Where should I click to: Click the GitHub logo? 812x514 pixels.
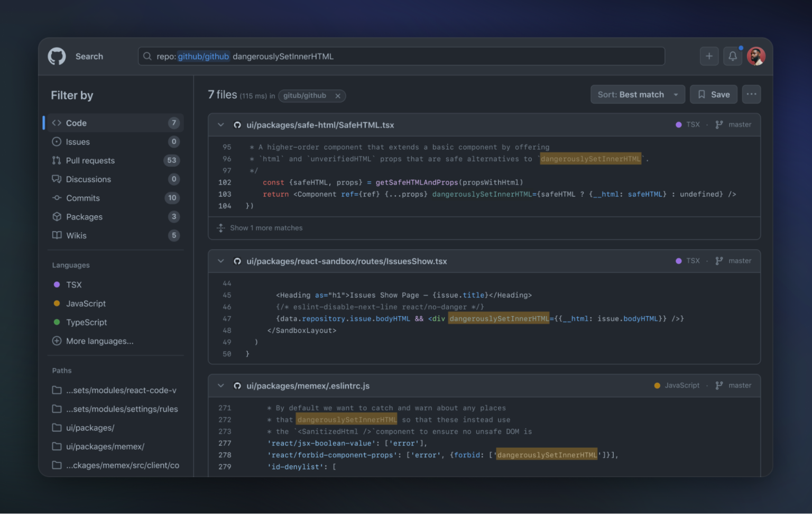pyautogui.click(x=57, y=56)
